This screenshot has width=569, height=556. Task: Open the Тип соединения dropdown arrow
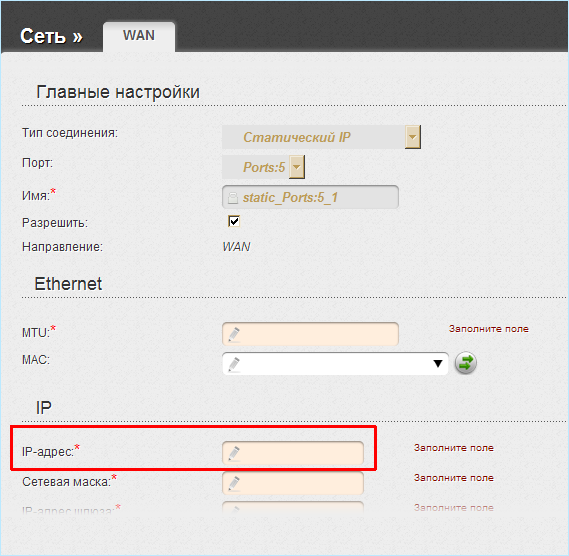coord(413,137)
